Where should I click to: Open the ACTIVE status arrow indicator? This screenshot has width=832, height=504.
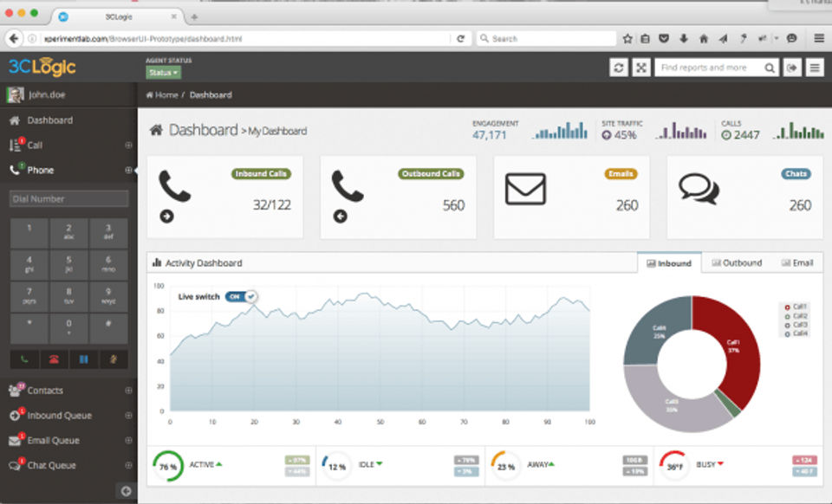click(x=219, y=464)
